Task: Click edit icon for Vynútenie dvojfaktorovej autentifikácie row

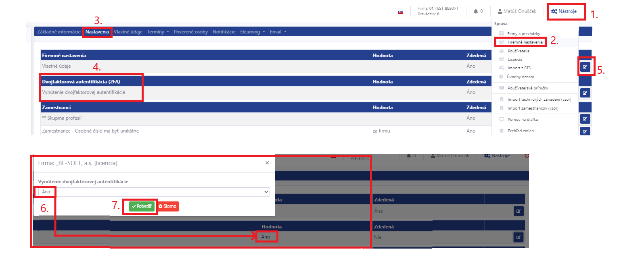Action: pos(585,93)
